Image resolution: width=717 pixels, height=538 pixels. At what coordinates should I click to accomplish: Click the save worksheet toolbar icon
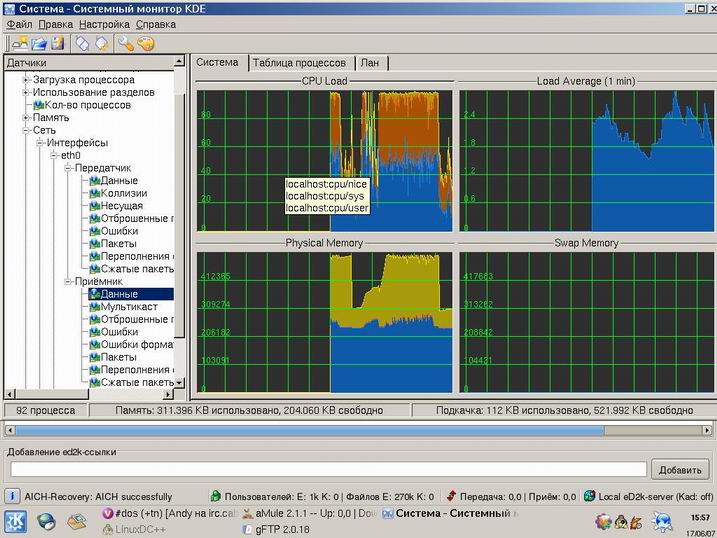58,43
